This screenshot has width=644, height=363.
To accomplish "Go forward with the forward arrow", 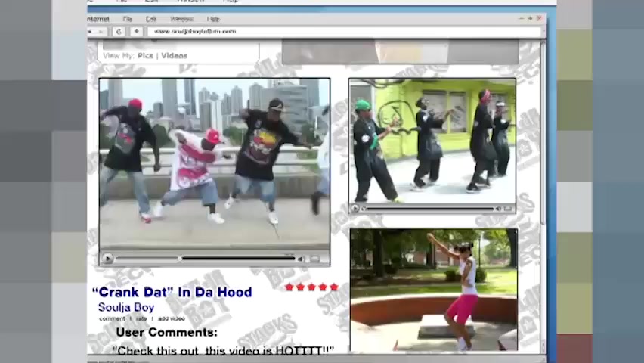I will 101,32.
